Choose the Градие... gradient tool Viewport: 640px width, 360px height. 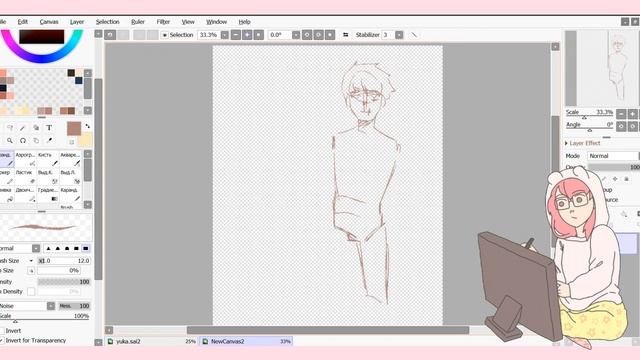point(48,194)
